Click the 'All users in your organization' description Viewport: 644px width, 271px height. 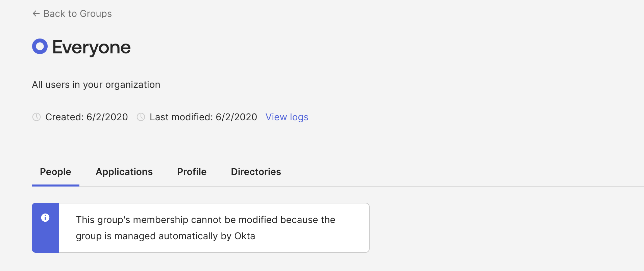96,84
